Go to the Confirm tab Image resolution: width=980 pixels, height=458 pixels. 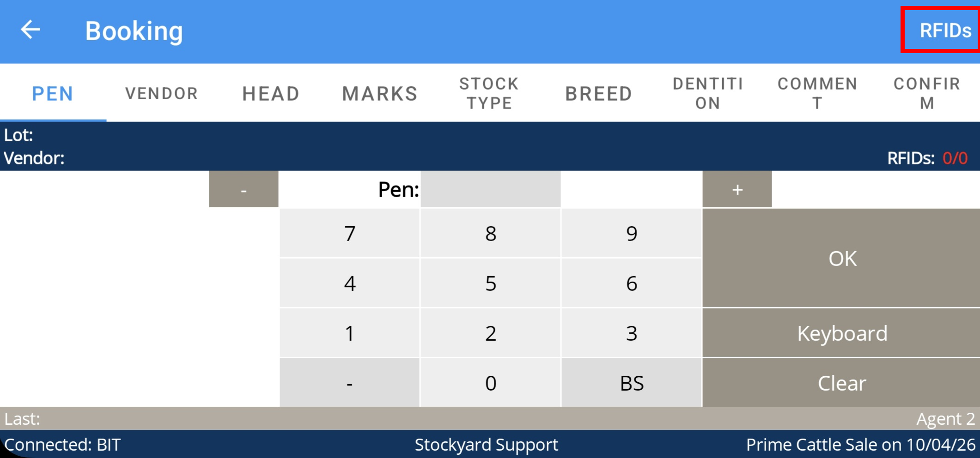click(926, 93)
